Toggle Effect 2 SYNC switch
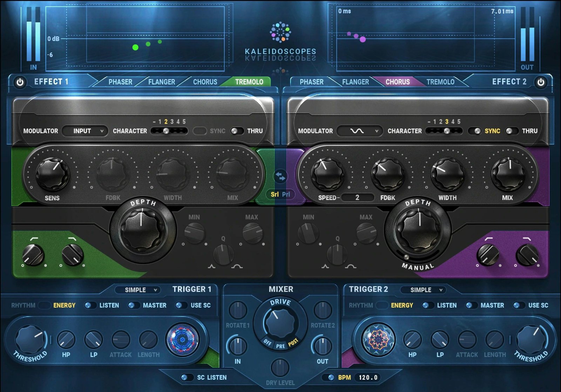561x392 pixels. [x=475, y=131]
